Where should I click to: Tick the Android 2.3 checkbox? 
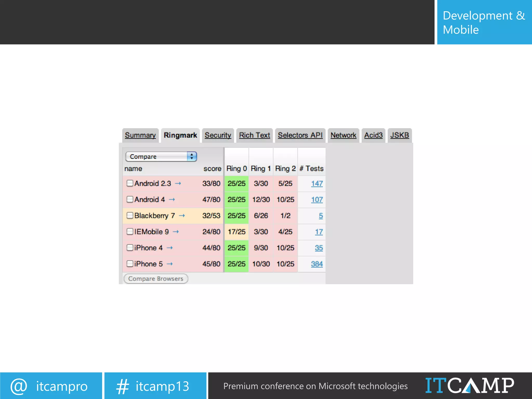pos(130,183)
